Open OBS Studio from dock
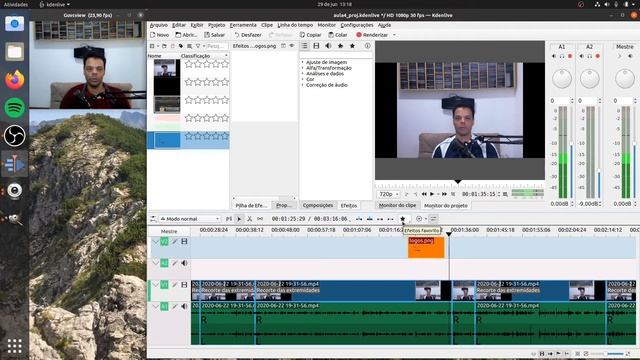The image size is (640, 360). (15, 136)
